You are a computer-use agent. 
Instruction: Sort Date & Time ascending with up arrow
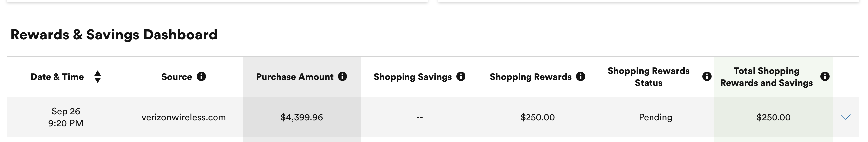point(98,73)
